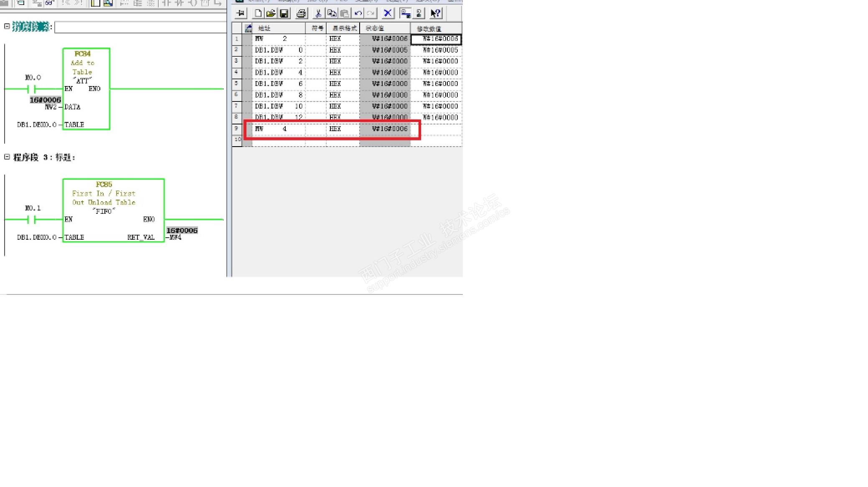
Task: Collapse program segment 2 network
Action: point(7,26)
